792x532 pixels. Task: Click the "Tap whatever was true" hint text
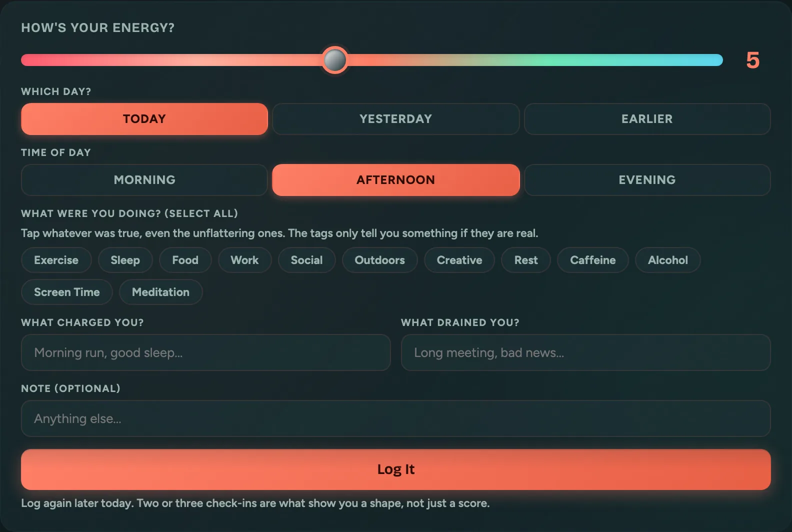coord(279,233)
